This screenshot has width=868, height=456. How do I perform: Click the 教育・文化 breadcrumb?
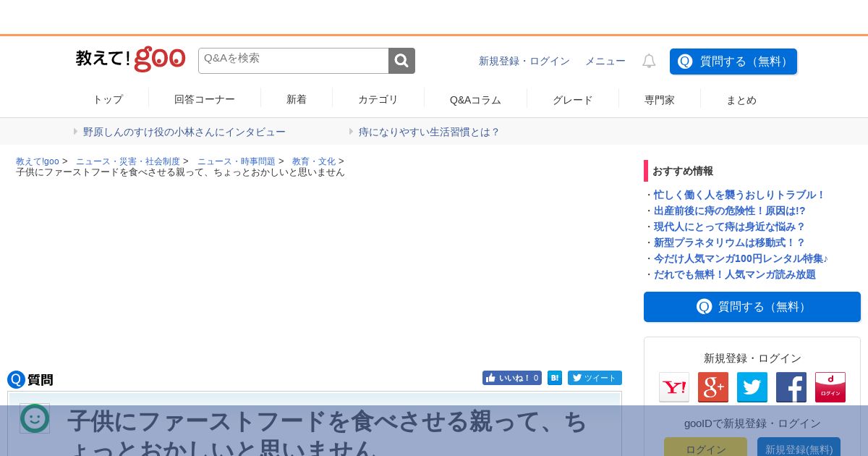tap(314, 161)
